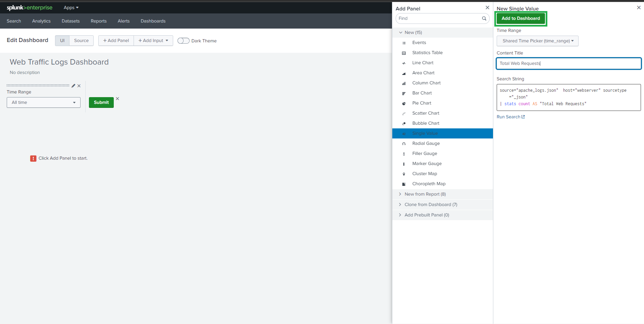Select Cluster Map panel type
This screenshot has width=644, height=324.
pos(443,174)
